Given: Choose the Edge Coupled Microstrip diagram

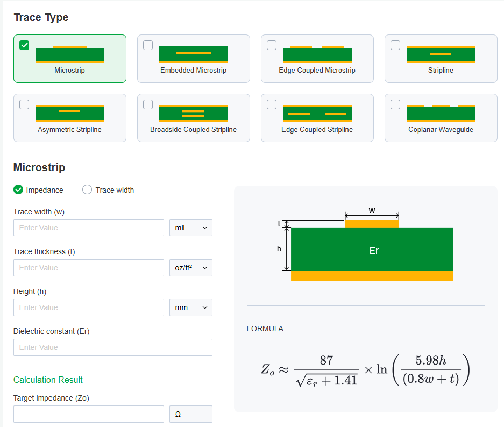Looking at the screenshot, I should point(317,54).
